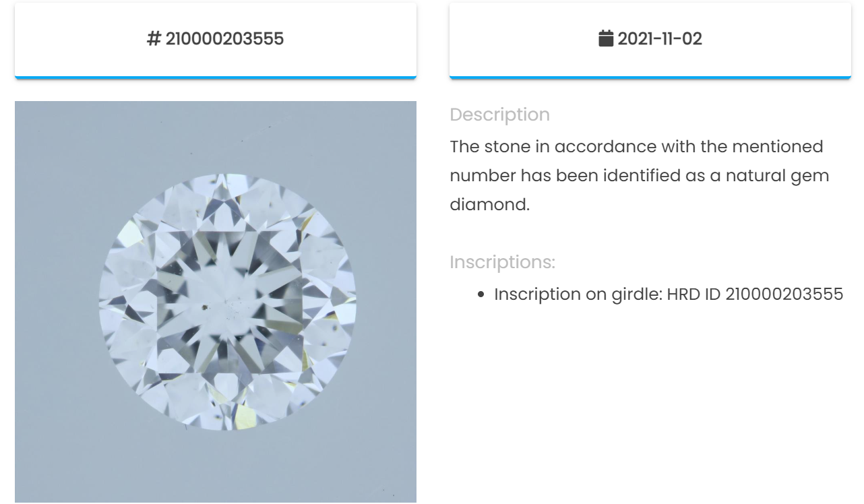
Task: Click the calendar icon beside the date
Action: tap(606, 38)
